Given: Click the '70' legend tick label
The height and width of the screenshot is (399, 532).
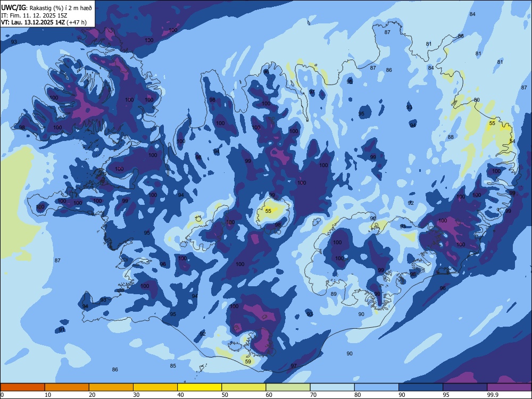Looking at the screenshot, I should point(313,395).
